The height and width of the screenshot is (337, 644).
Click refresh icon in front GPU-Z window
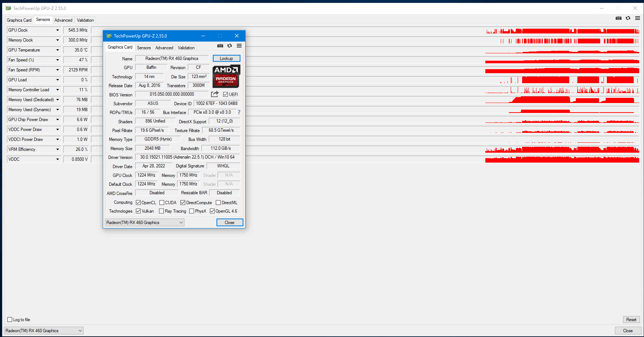230,46
